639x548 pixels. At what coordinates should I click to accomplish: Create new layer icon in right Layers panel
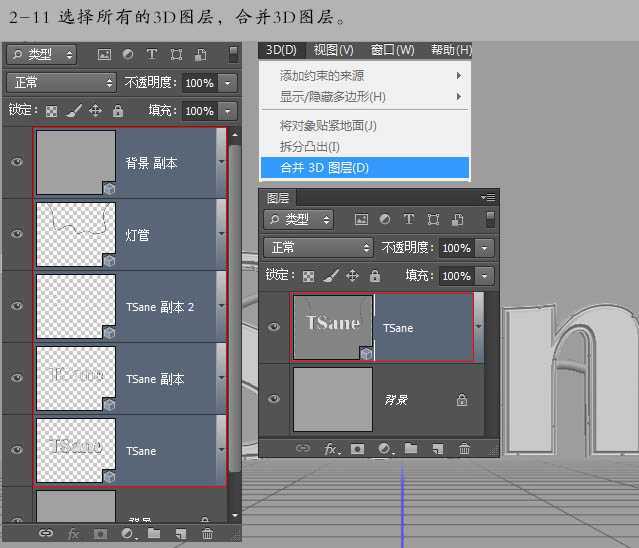pyautogui.click(x=438, y=449)
